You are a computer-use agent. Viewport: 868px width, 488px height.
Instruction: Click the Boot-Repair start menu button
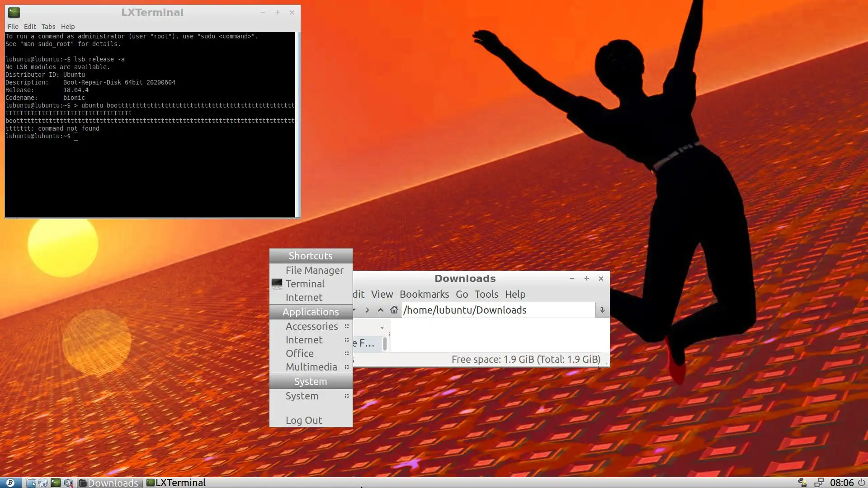[x=10, y=483]
